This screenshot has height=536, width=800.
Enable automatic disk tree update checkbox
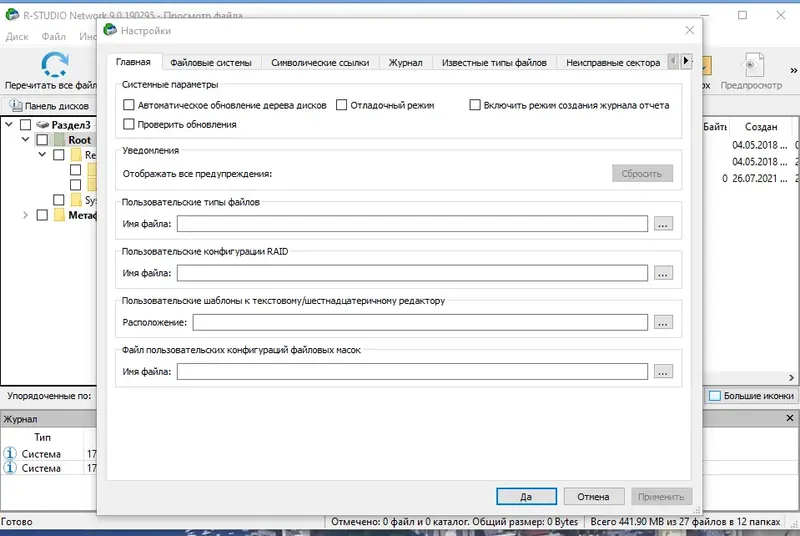[129, 105]
